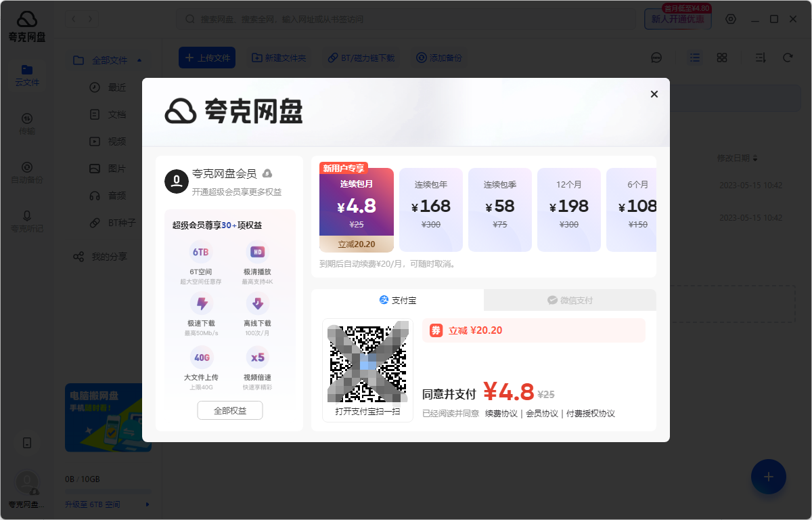
Task: Click the 大文件上传 40G benefit icon
Action: click(201, 357)
